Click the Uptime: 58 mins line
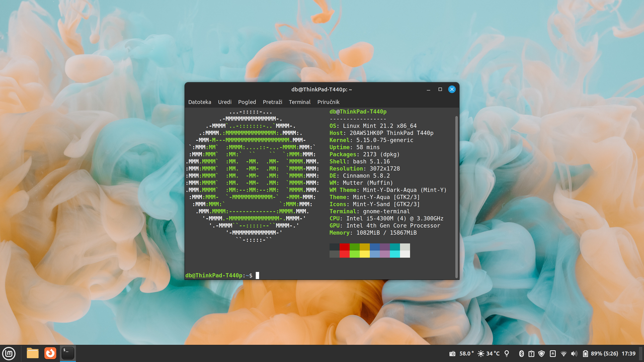644x362 pixels. 355,147
